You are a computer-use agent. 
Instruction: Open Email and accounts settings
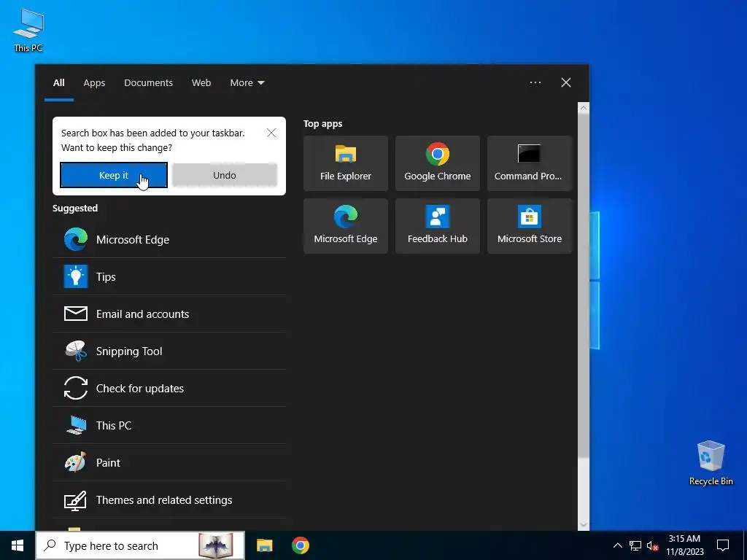coord(169,314)
